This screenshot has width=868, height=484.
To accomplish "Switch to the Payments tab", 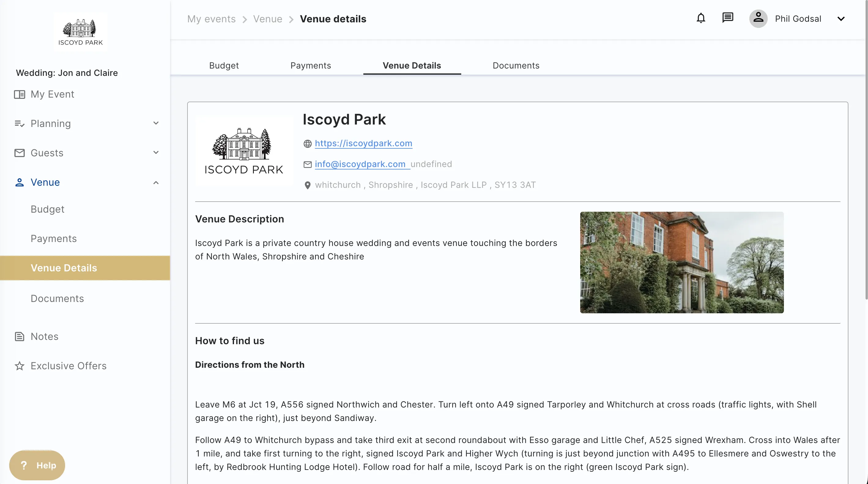I will pyautogui.click(x=311, y=65).
